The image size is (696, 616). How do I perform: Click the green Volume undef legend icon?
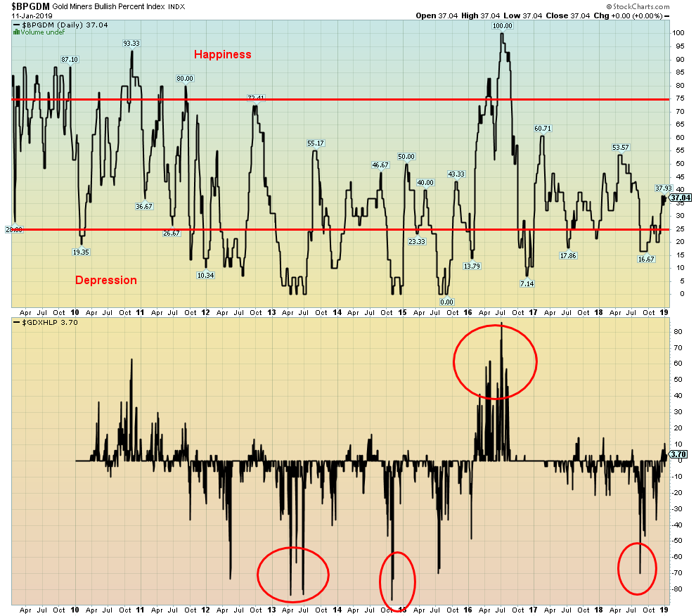(x=17, y=32)
